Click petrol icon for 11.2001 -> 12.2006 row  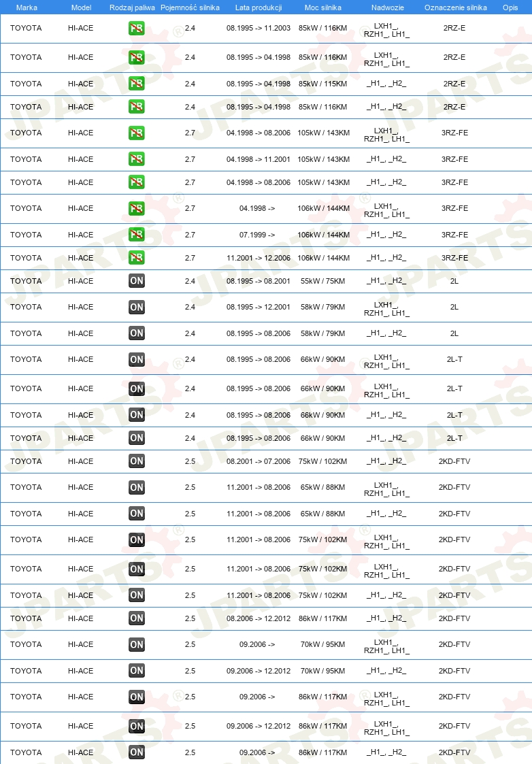pyautogui.click(x=137, y=258)
